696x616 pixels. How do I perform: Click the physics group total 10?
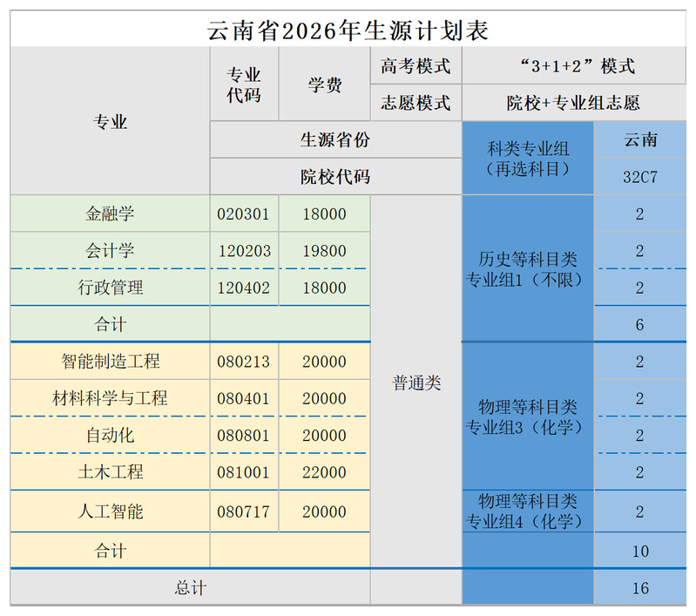click(640, 552)
